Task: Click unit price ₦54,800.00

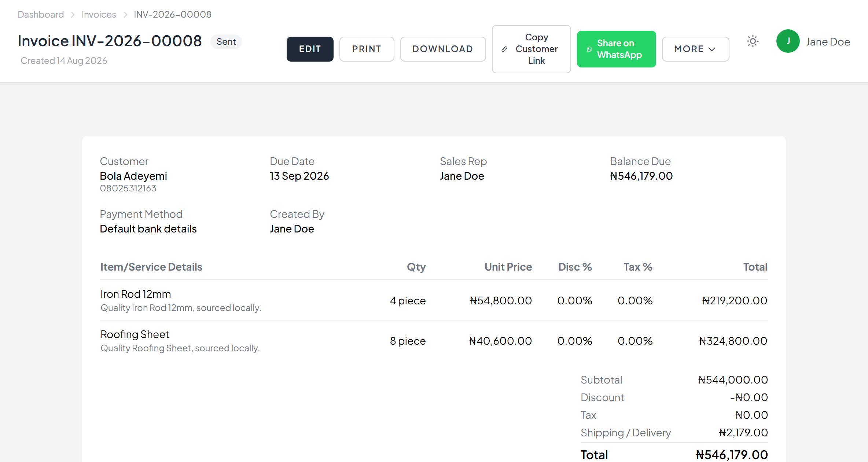Action: (x=500, y=301)
